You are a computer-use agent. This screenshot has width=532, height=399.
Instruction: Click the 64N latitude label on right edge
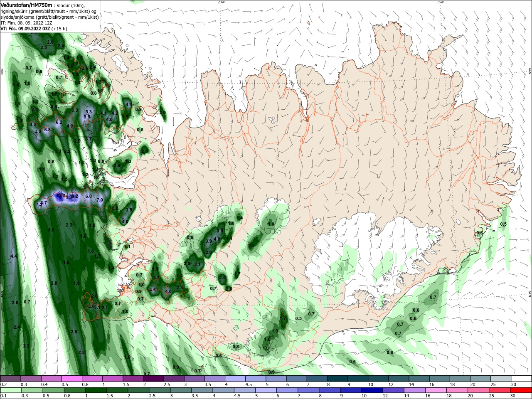530,293
